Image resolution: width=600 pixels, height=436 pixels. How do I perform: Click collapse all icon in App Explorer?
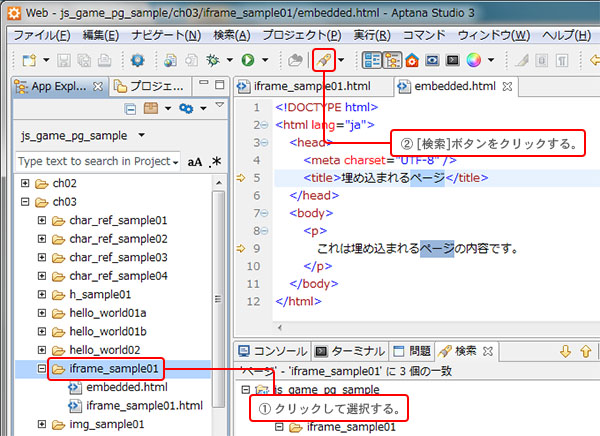pos(130,109)
